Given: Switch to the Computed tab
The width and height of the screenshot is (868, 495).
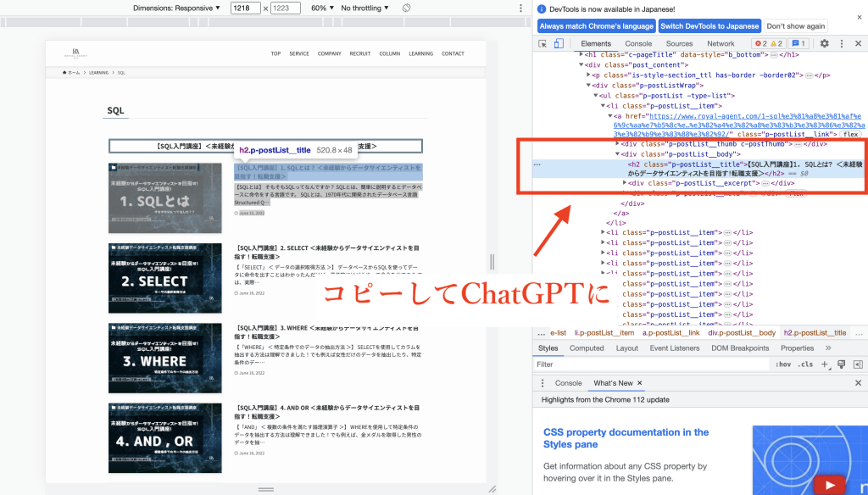Looking at the screenshot, I should [587, 348].
